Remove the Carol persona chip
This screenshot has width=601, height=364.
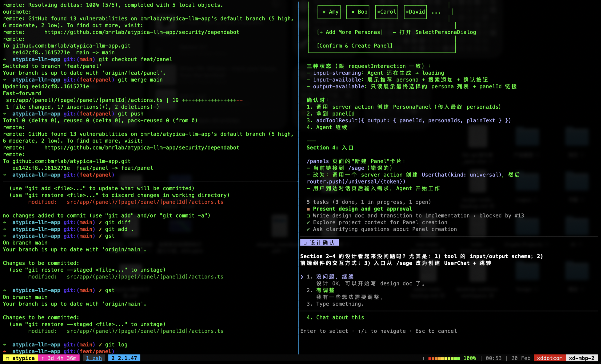point(378,12)
